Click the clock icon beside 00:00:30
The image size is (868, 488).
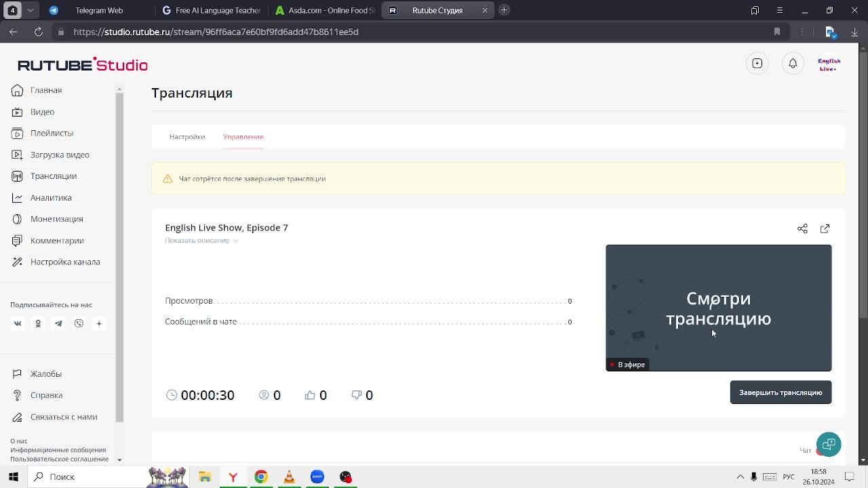(x=172, y=395)
